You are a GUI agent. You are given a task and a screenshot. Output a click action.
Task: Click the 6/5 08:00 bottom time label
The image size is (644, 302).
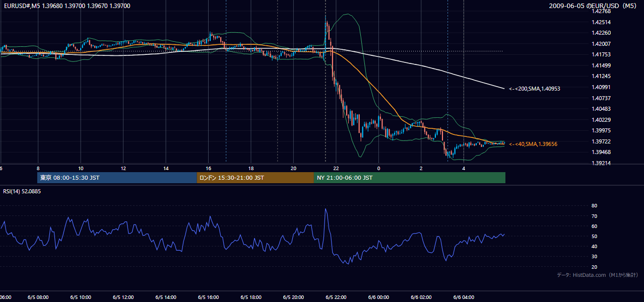38,297
